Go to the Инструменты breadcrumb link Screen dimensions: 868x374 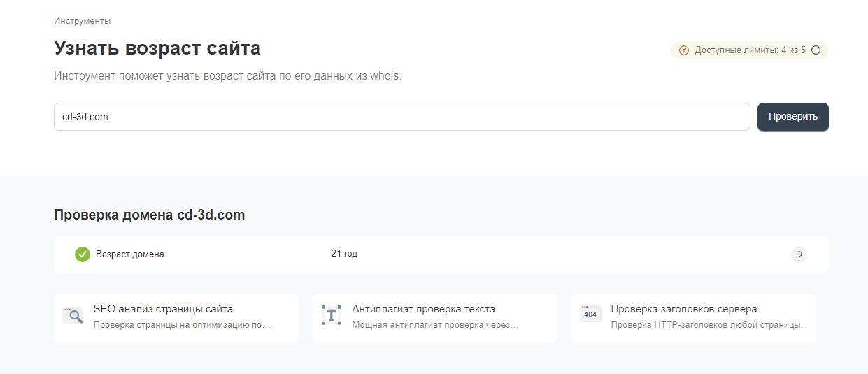click(82, 21)
